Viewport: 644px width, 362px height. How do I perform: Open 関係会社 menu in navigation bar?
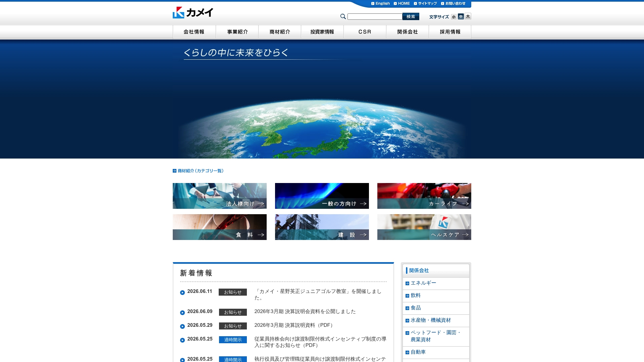(x=408, y=32)
